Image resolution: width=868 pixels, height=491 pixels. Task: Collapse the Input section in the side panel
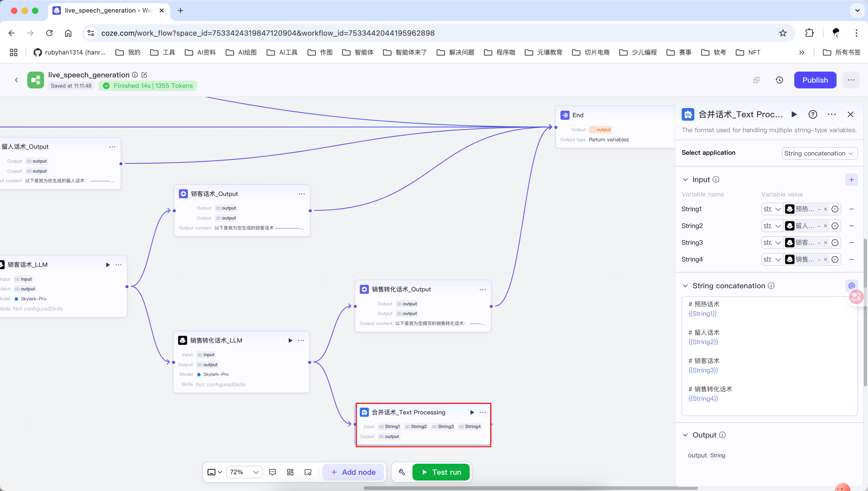pyautogui.click(x=685, y=180)
